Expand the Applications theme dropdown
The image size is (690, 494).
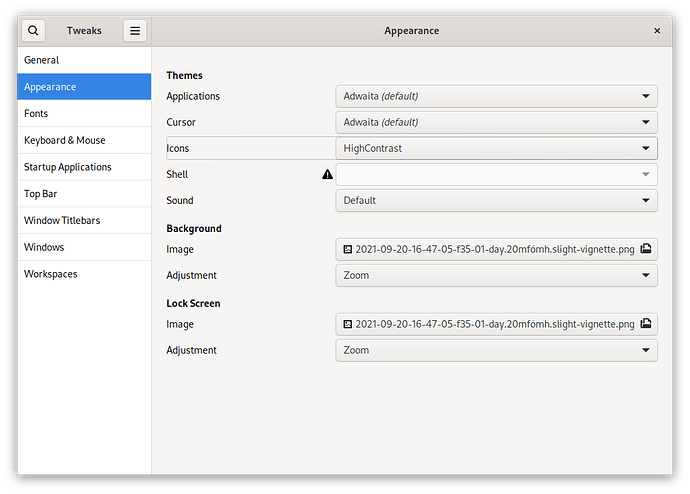point(496,96)
